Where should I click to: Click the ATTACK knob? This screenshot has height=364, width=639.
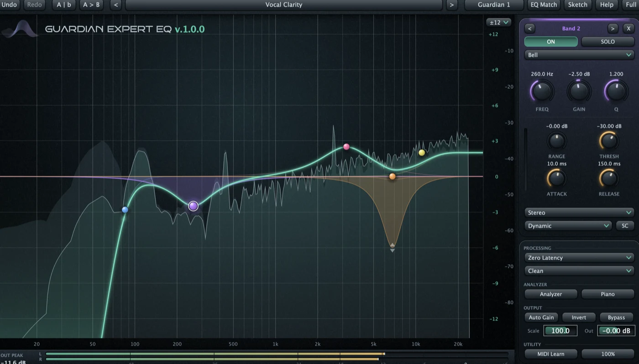[x=556, y=178]
